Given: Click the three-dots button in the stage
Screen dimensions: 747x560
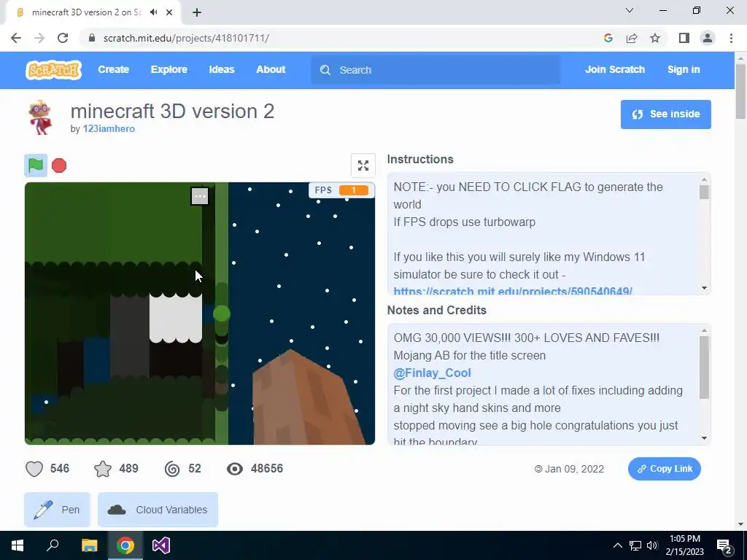Looking at the screenshot, I should tap(200, 195).
